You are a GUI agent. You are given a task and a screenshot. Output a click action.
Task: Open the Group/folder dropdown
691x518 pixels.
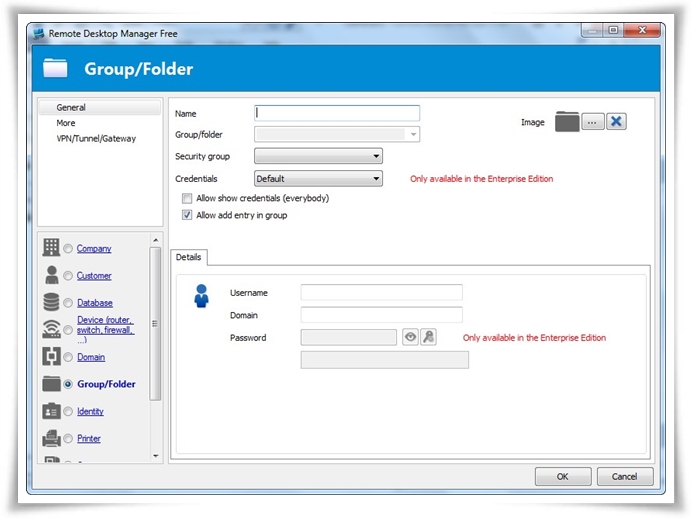tap(337, 134)
